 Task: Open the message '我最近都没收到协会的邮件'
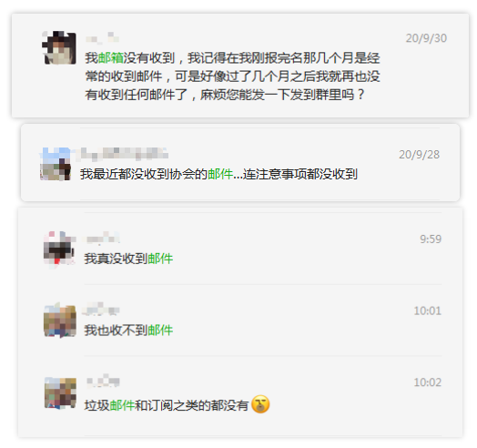[240, 162]
